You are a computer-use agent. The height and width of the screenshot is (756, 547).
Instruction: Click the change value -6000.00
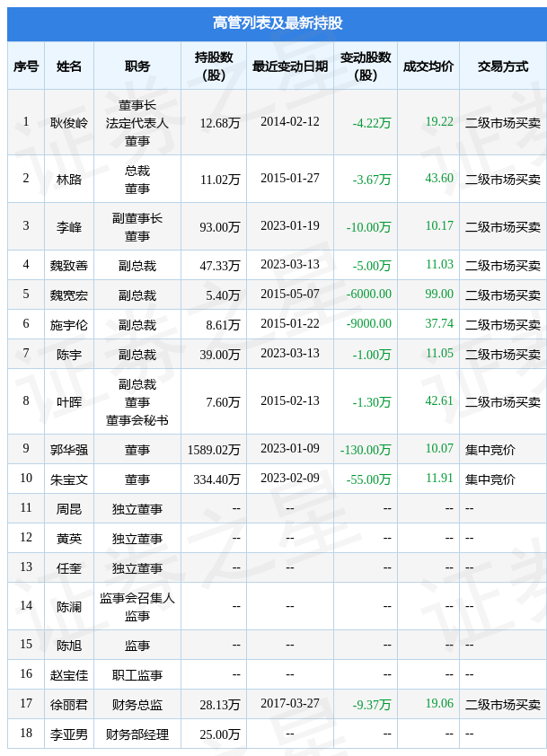pos(369,294)
